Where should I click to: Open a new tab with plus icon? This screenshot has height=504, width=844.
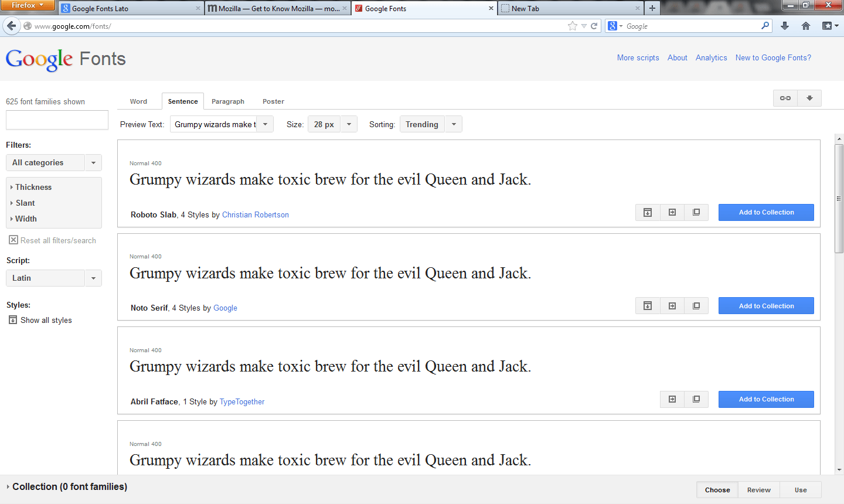(x=652, y=8)
